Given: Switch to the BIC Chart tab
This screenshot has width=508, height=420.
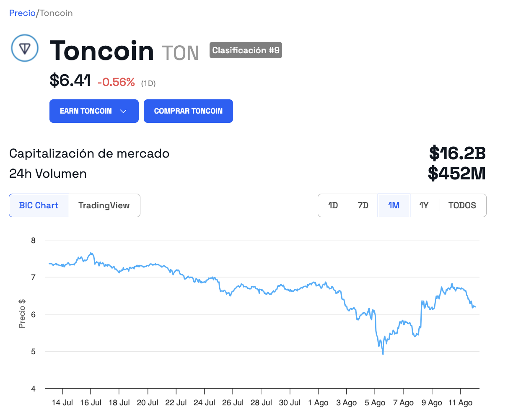Looking at the screenshot, I should [x=39, y=205].
